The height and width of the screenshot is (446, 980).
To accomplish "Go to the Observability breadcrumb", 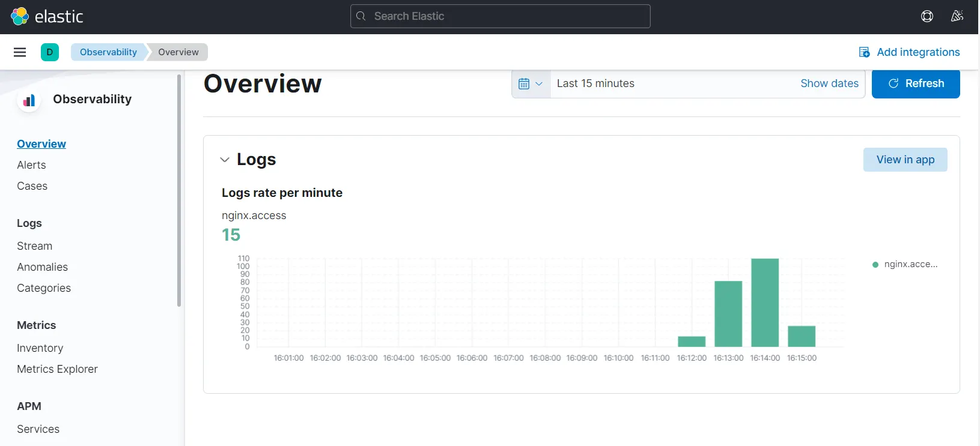I will tap(108, 52).
